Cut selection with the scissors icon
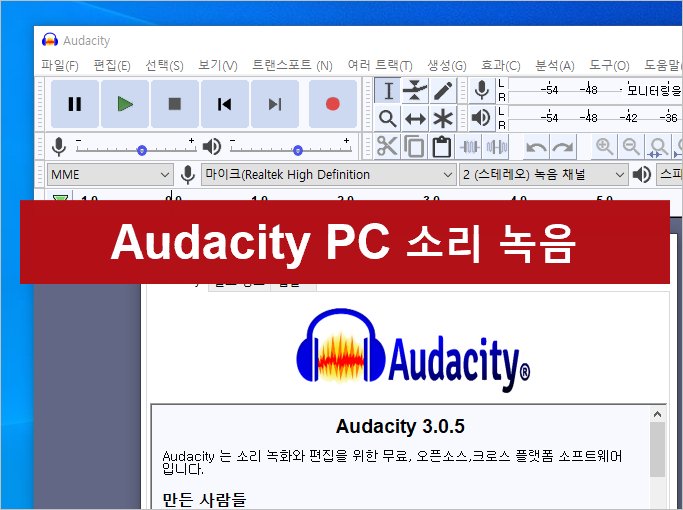Image resolution: width=683 pixels, height=510 pixels. (x=387, y=147)
